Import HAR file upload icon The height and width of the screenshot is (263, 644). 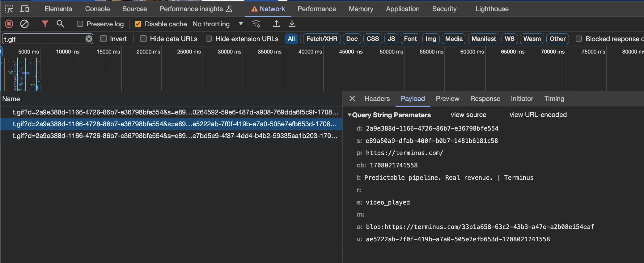coord(277,24)
